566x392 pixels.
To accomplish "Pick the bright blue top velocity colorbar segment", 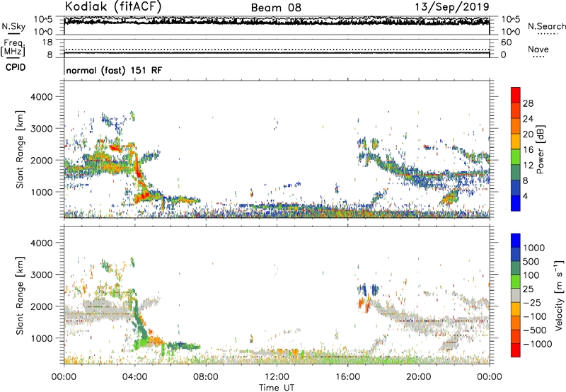I will [x=516, y=241].
